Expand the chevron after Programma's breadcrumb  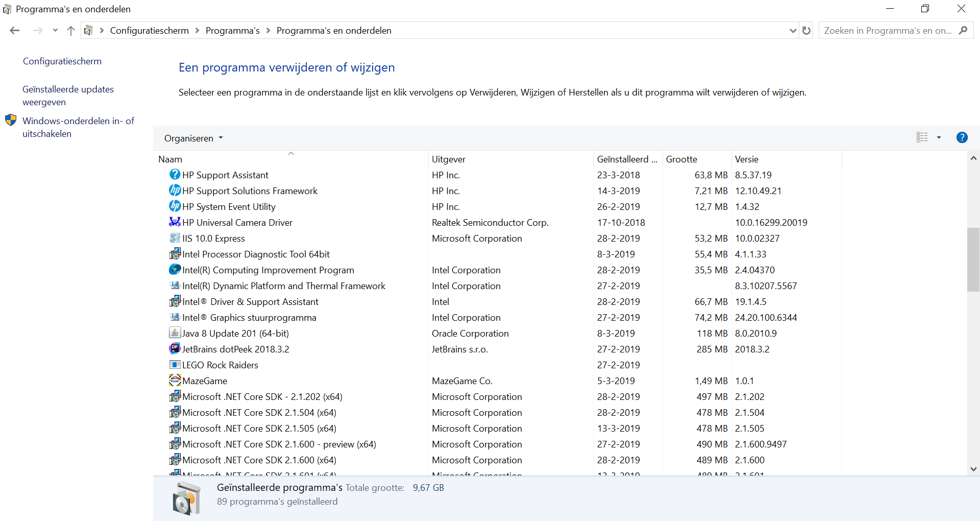[x=268, y=31]
